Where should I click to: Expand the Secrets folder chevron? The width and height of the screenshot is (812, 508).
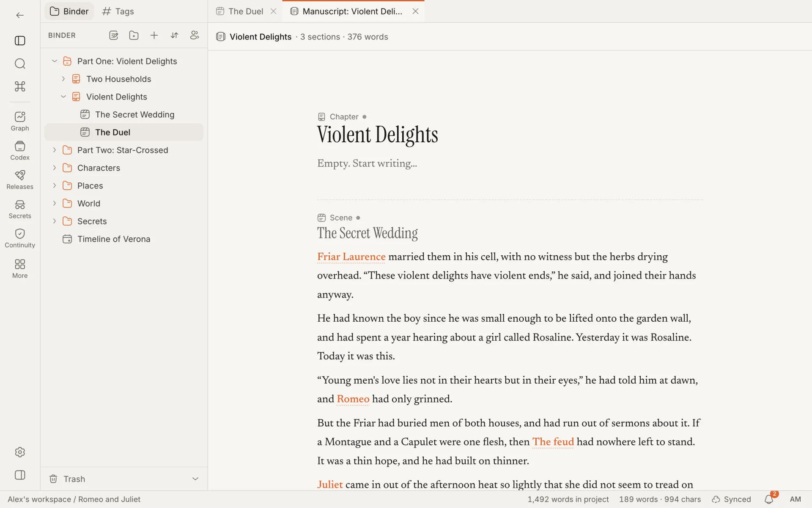pyautogui.click(x=55, y=221)
